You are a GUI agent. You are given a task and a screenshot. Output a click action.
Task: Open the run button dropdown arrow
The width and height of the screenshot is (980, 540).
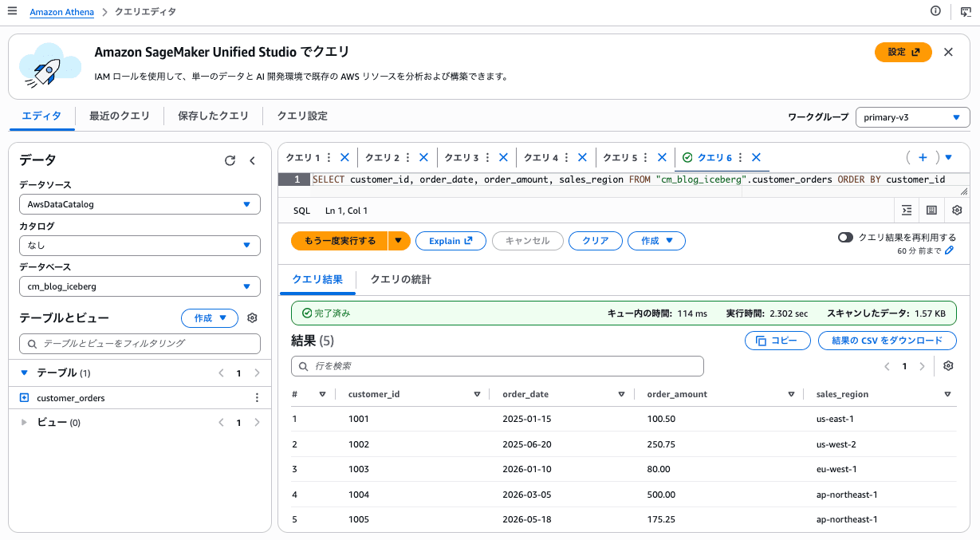click(399, 241)
